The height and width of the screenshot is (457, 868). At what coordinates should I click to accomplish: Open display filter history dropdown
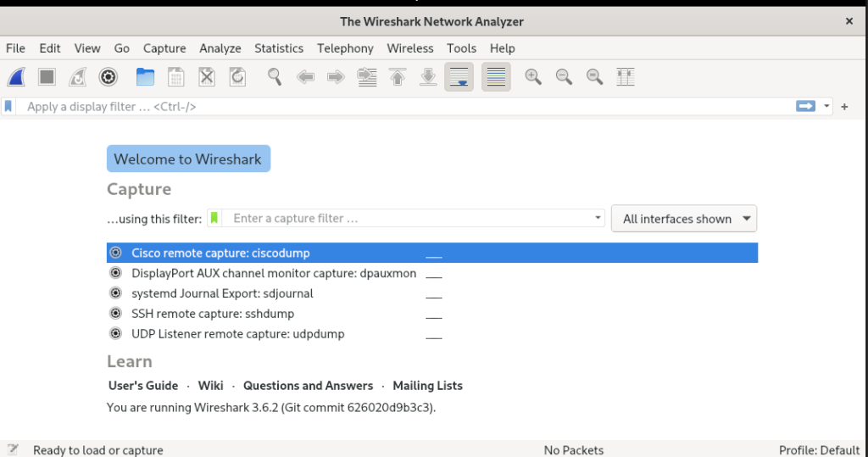pos(826,106)
